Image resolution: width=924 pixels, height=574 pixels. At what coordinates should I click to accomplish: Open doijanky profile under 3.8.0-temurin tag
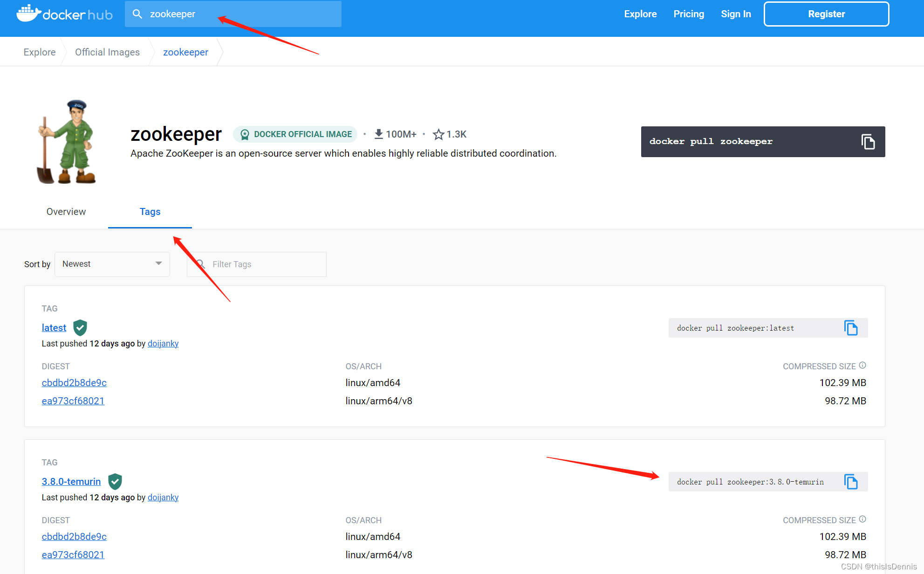tap(163, 498)
